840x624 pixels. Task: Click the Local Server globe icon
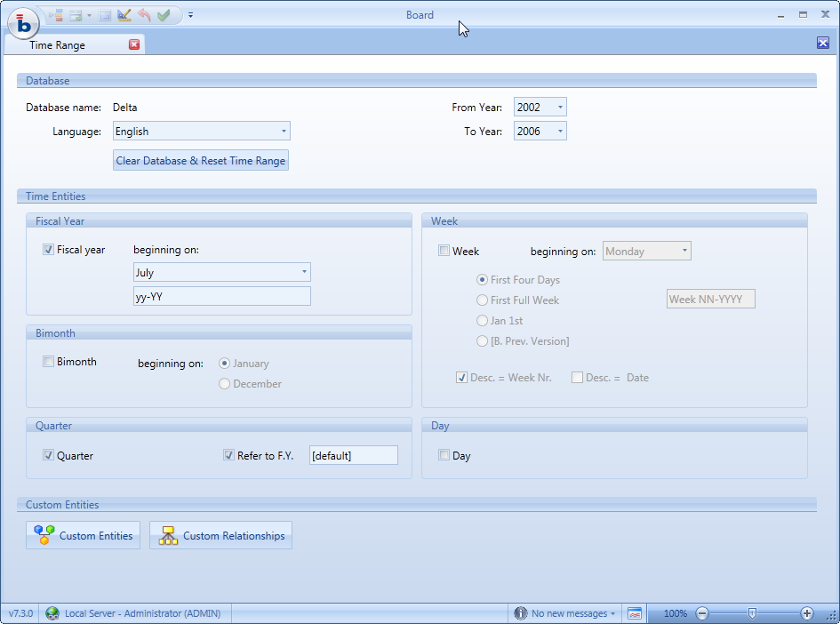point(52,613)
